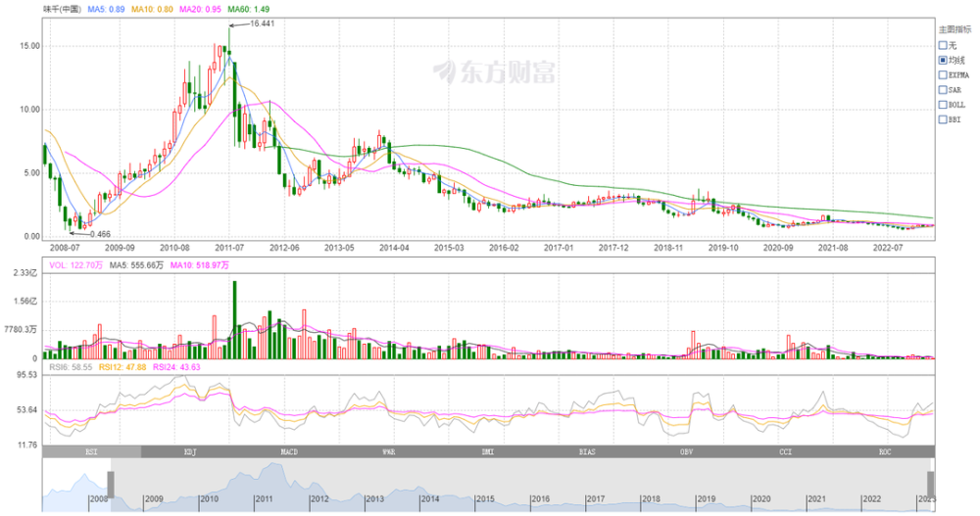This screenshot has height=516, width=980.
Task: Enable the BOLL indicator checkbox
Action: (943, 105)
